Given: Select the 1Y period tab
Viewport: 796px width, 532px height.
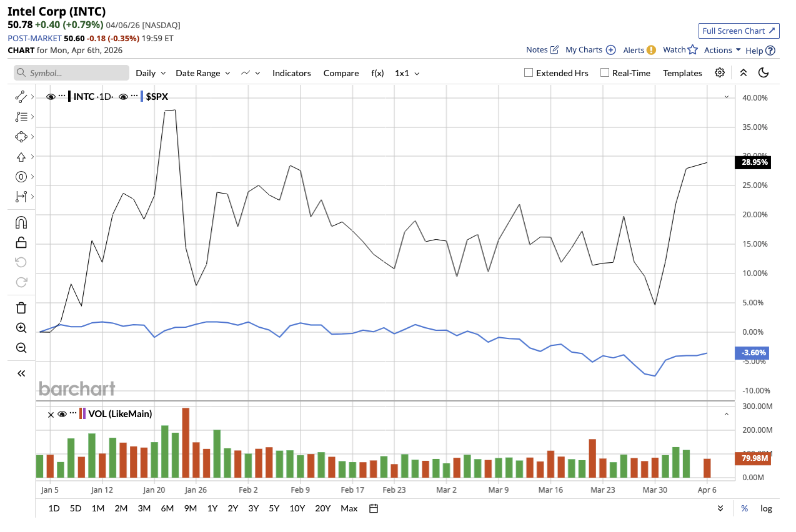Looking at the screenshot, I should tap(212, 508).
